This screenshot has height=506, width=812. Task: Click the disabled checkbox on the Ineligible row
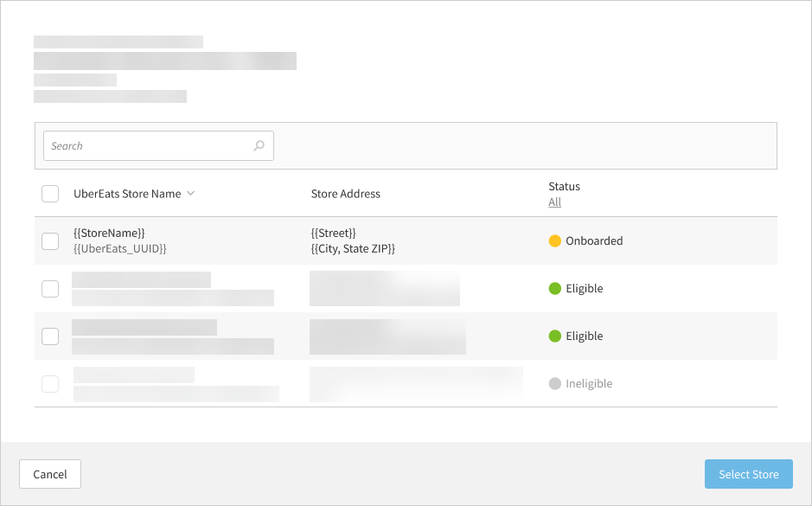click(50, 384)
